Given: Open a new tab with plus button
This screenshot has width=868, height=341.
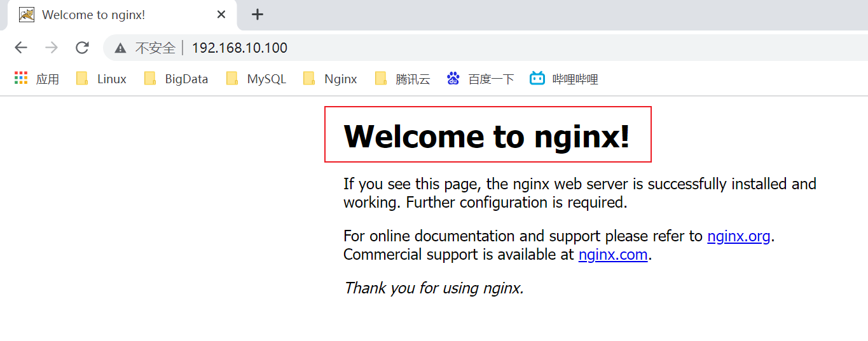Looking at the screenshot, I should click(257, 15).
